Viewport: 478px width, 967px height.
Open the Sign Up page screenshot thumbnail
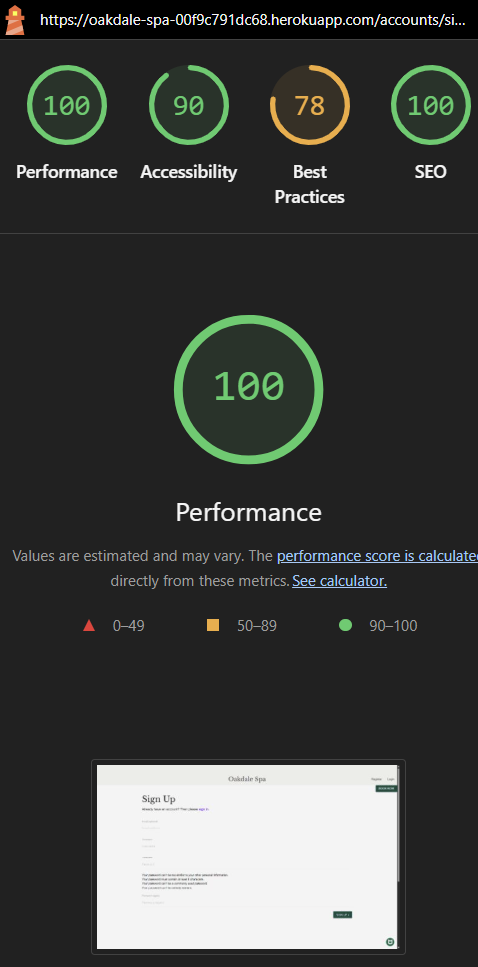pyautogui.click(x=248, y=857)
